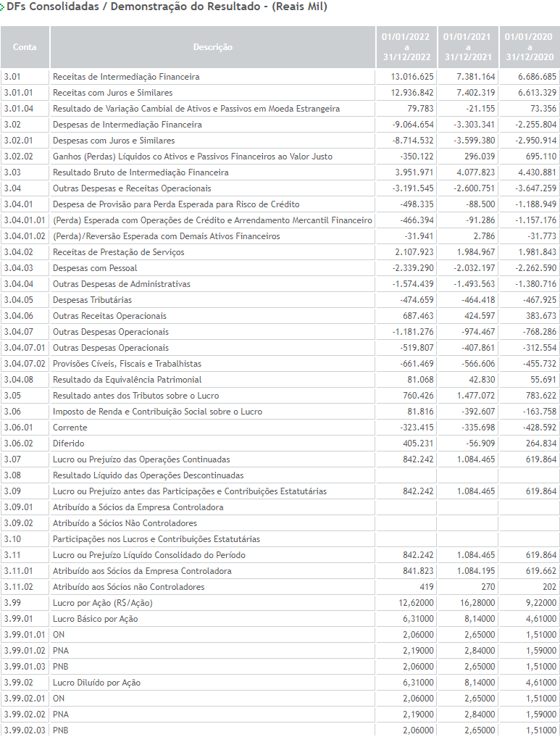Click value 16,28000
The image size is (560, 737).
[x=479, y=604]
